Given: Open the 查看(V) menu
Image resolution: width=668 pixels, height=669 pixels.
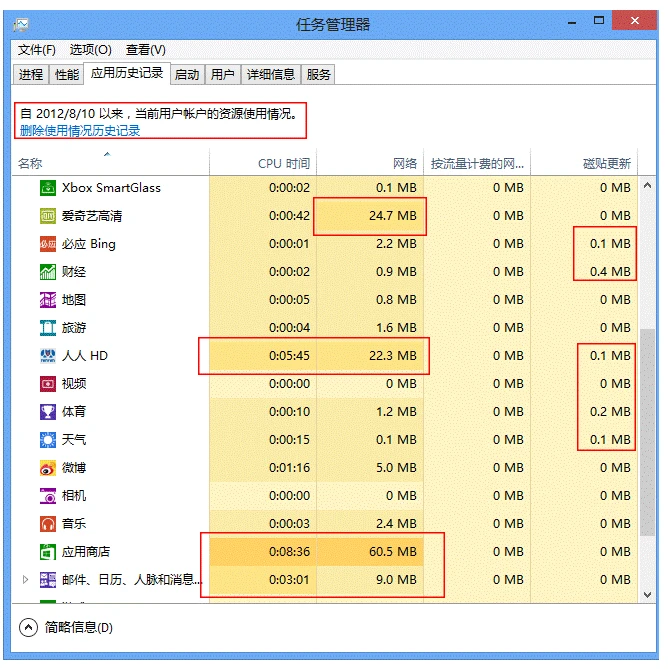Looking at the screenshot, I should tap(145, 50).
